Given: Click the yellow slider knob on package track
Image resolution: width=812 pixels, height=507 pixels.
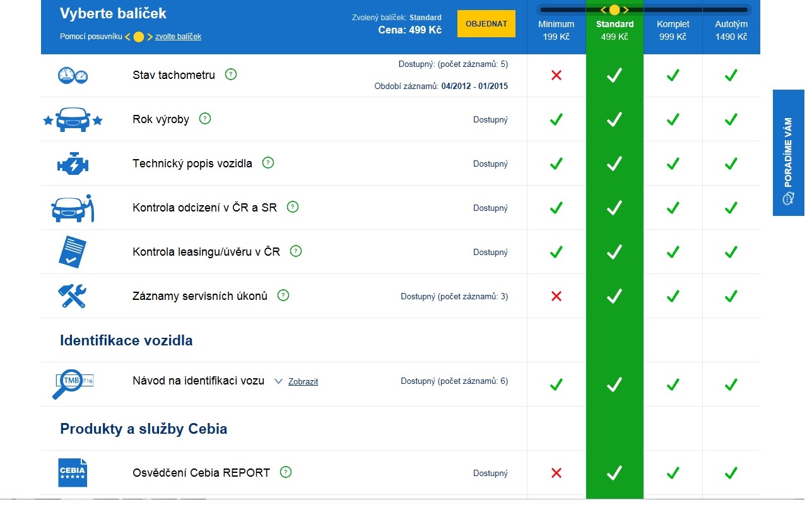Looking at the screenshot, I should point(615,10).
